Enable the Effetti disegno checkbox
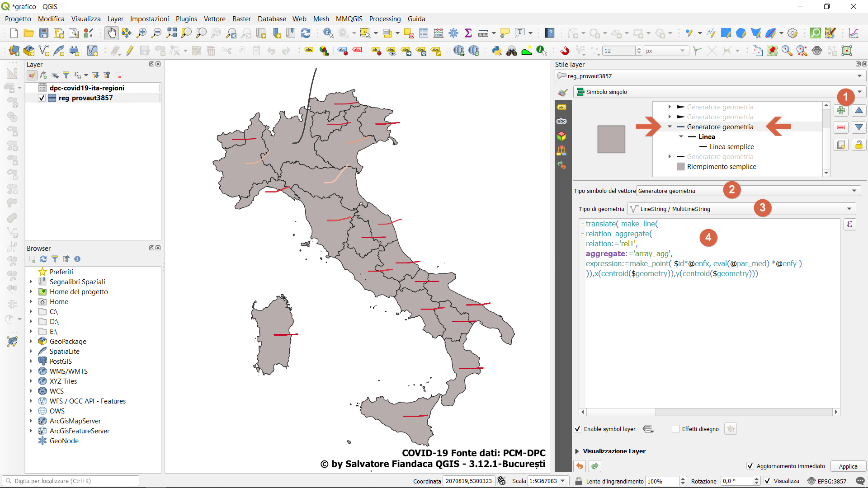This screenshot has height=488, width=868. click(x=676, y=429)
